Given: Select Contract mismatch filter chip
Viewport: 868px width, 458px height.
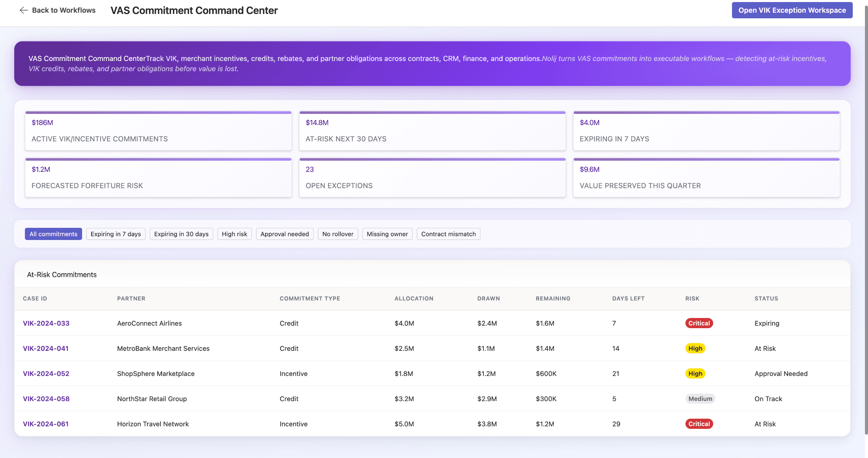Looking at the screenshot, I should 449,234.
